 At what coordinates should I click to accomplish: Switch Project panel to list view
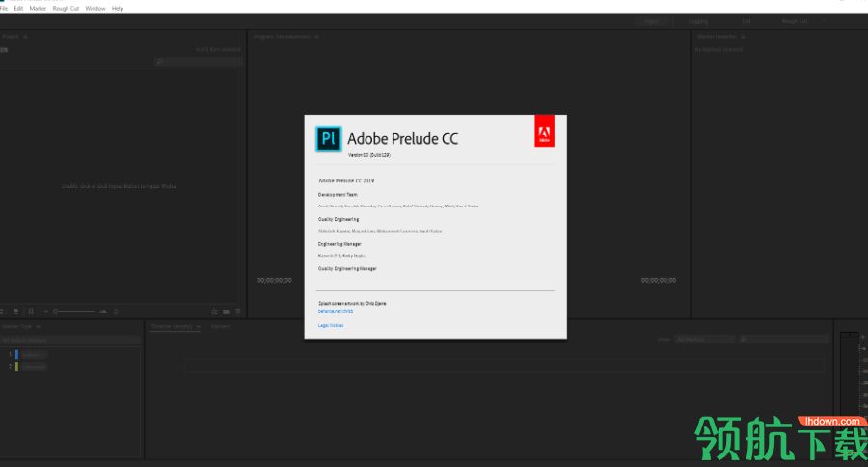(x=15, y=312)
